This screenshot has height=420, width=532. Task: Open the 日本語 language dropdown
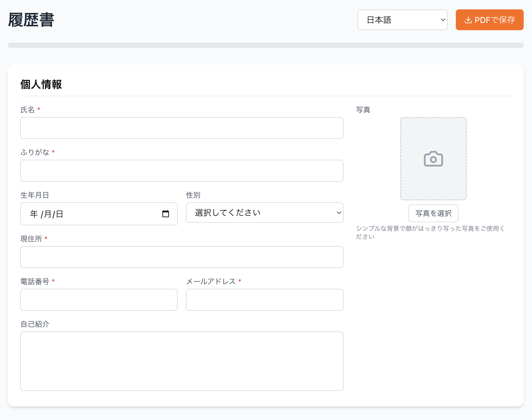(402, 20)
